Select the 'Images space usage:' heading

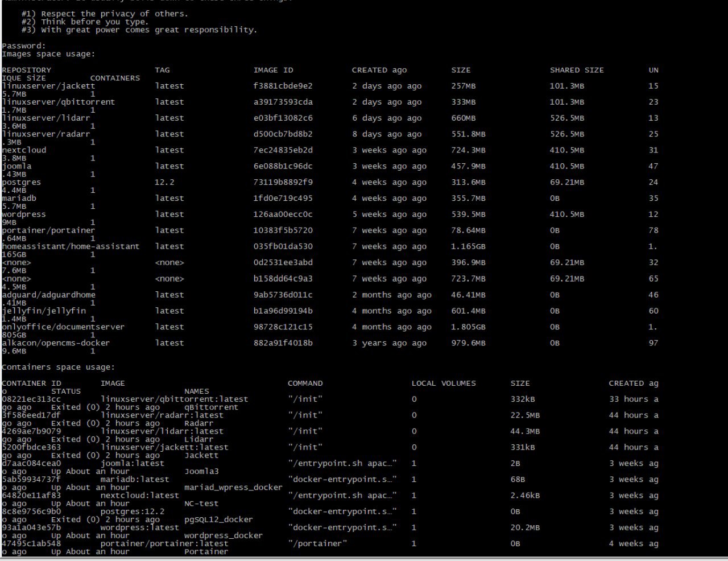48,54
